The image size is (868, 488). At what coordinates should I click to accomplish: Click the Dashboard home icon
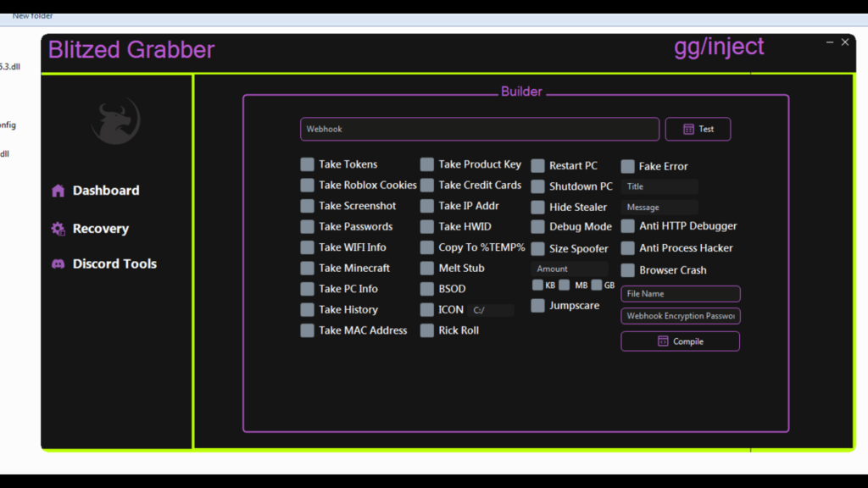point(58,191)
